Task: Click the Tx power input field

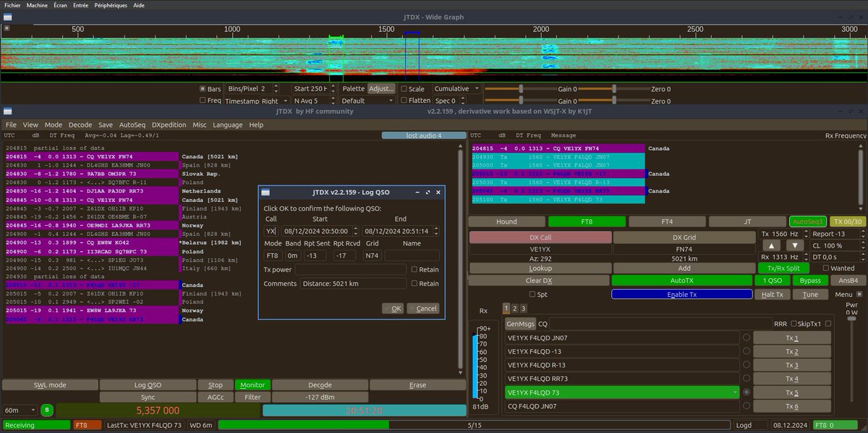Action: point(351,269)
